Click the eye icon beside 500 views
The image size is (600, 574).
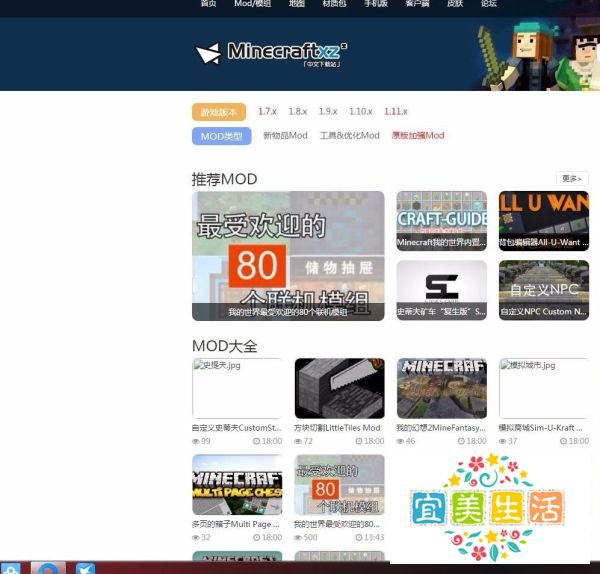coord(298,537)
